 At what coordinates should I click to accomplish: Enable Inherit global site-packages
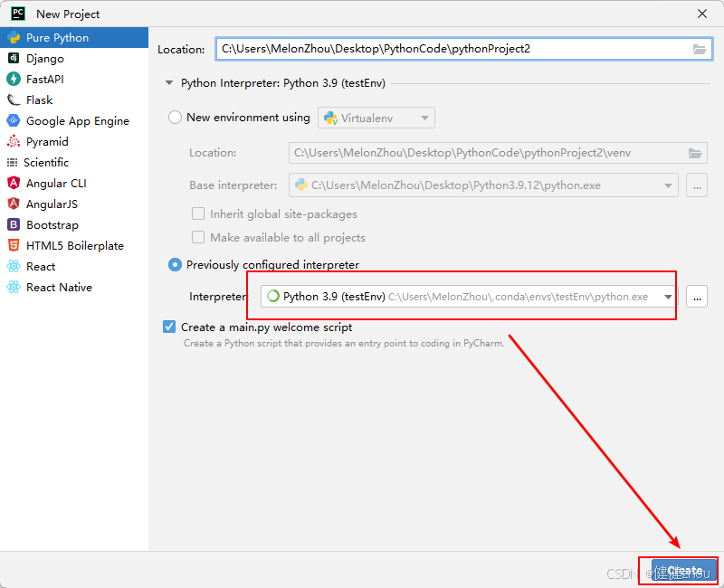point(198,213)
